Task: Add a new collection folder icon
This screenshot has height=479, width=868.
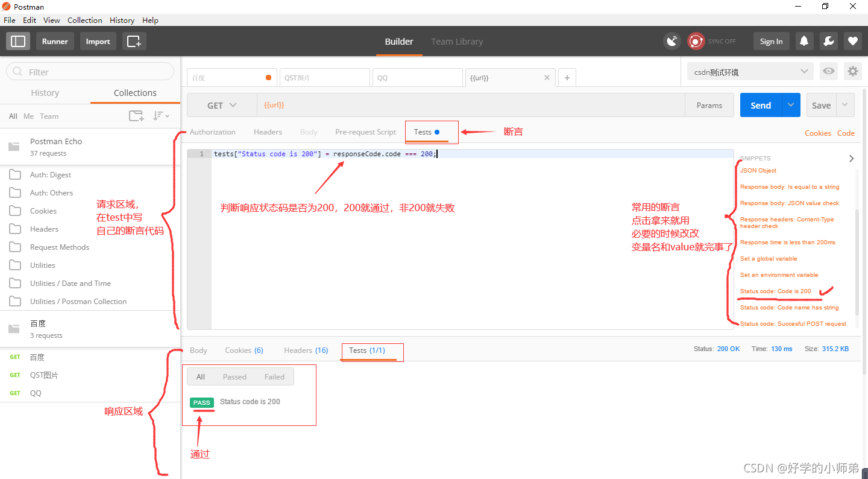Action: point(136,116)
